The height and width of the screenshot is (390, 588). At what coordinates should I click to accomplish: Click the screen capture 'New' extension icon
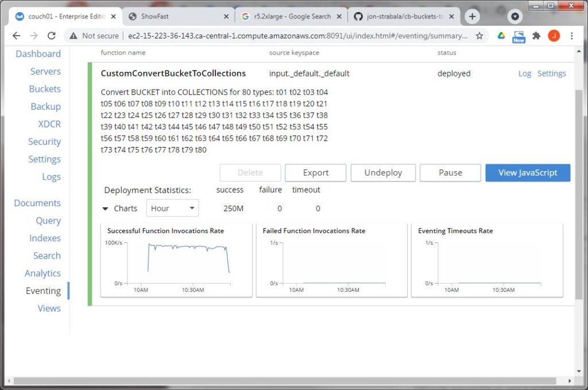click(519, 36)
